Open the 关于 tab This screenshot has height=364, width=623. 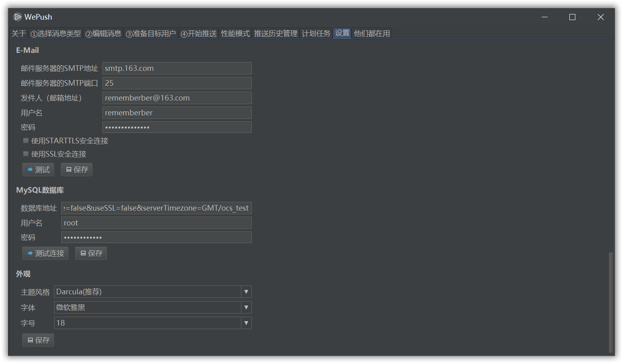pos(19,34)
